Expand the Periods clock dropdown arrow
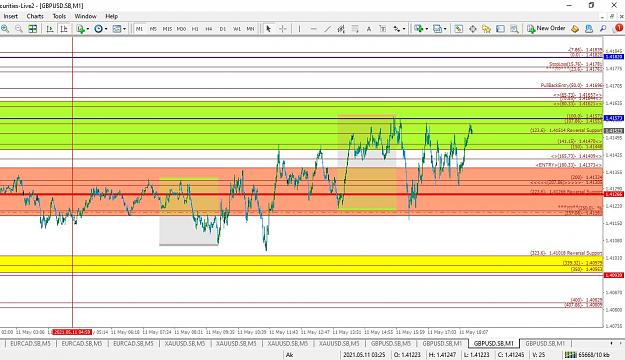 pos(106,29)
